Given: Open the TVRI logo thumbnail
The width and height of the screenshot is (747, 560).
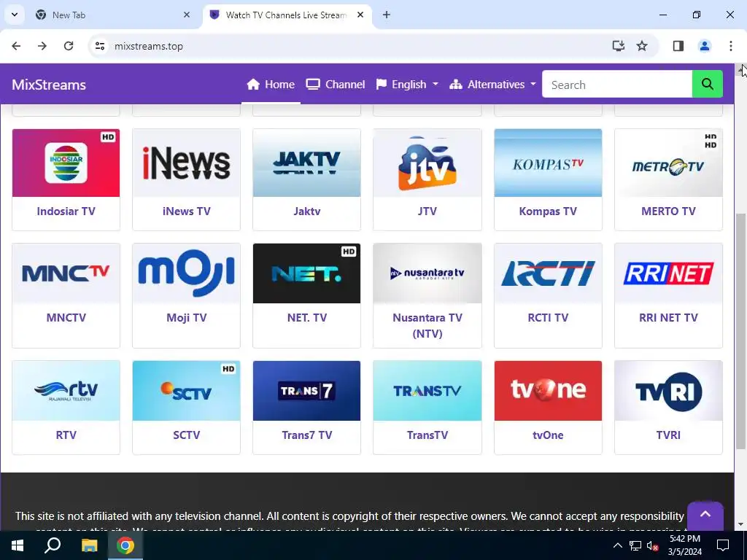Looking at the screenshot, I should (668, 391).
